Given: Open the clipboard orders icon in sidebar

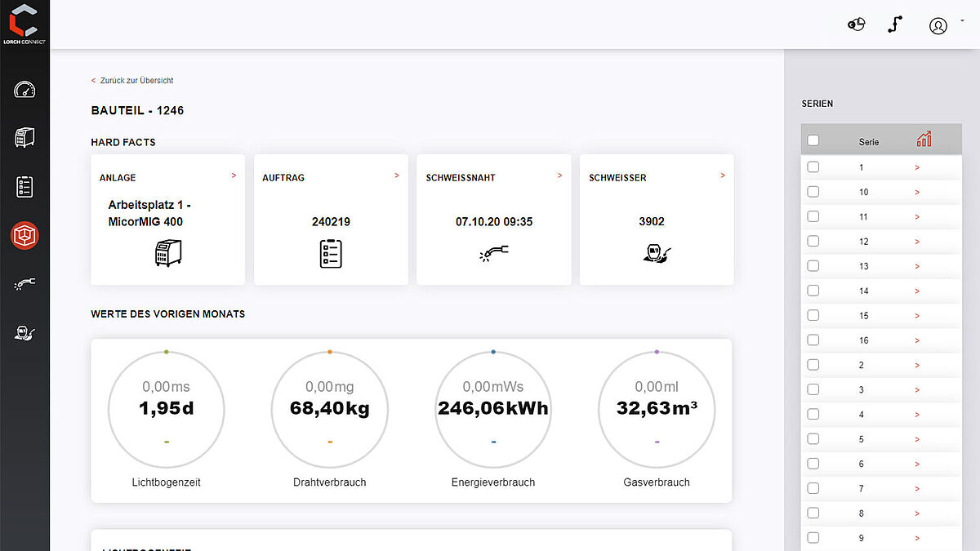Looking at the screenshot, I should pyautogui.click(x=24, y=186).
